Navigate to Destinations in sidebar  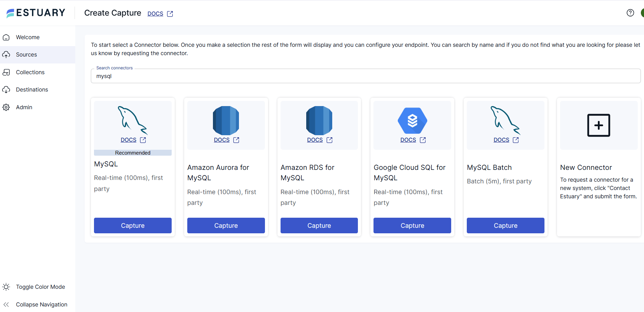point(32,90)
